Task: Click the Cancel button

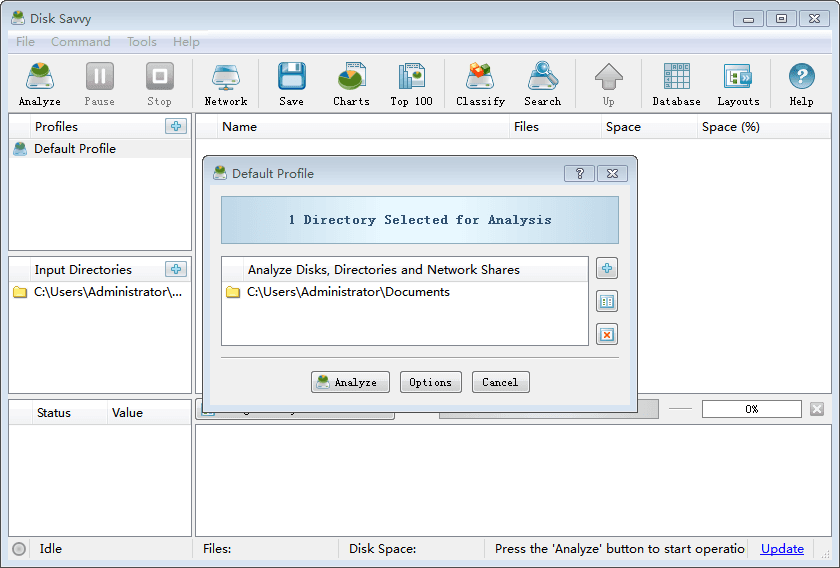Action: [500, 382]
